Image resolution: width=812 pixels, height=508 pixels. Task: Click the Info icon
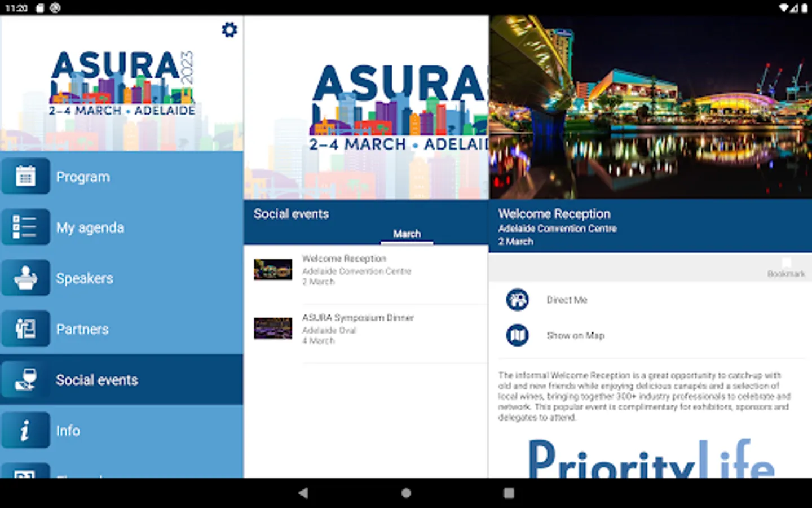pos(25,431)
